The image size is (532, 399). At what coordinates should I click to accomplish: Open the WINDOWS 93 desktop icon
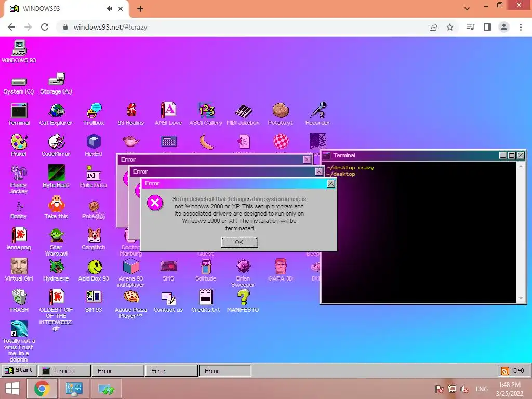click(x=19, y=51)
